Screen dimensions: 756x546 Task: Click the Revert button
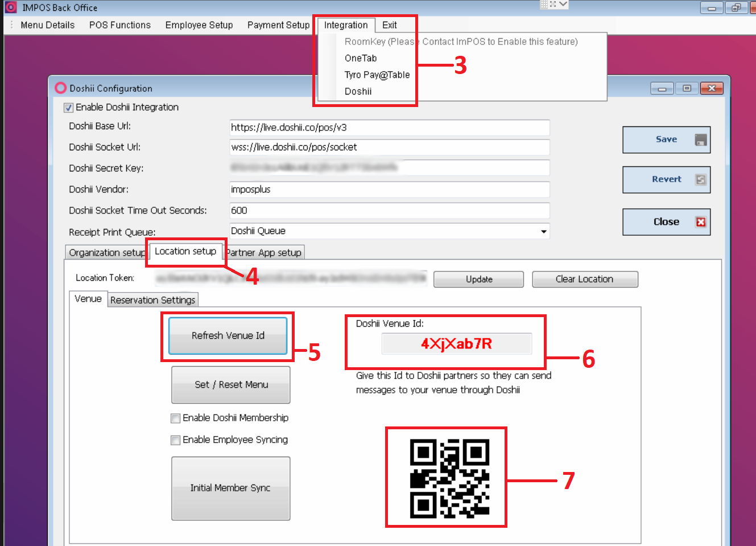pyautogui.click(x=667, y=179)
